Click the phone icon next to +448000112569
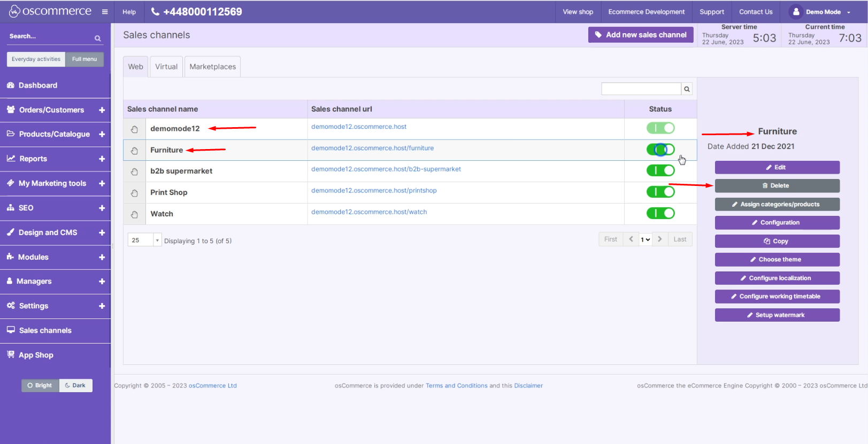 [155, 11]
